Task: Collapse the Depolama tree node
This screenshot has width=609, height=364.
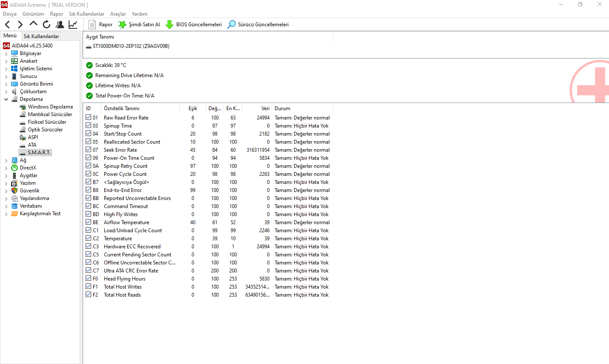Action: click(x=6, y=99)
